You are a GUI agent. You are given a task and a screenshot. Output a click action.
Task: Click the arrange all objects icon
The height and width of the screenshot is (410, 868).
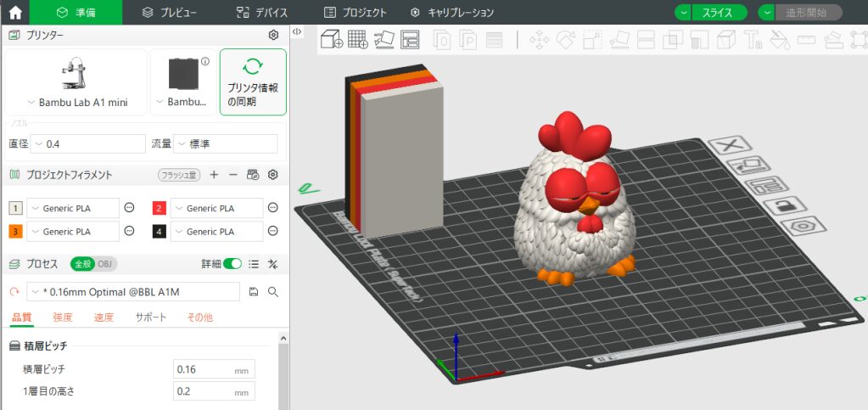coord(410,39)
